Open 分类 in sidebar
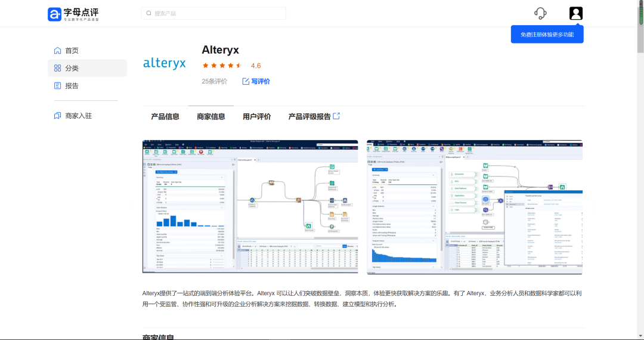This screenshot has height=340, width=644. click(87, 68)
